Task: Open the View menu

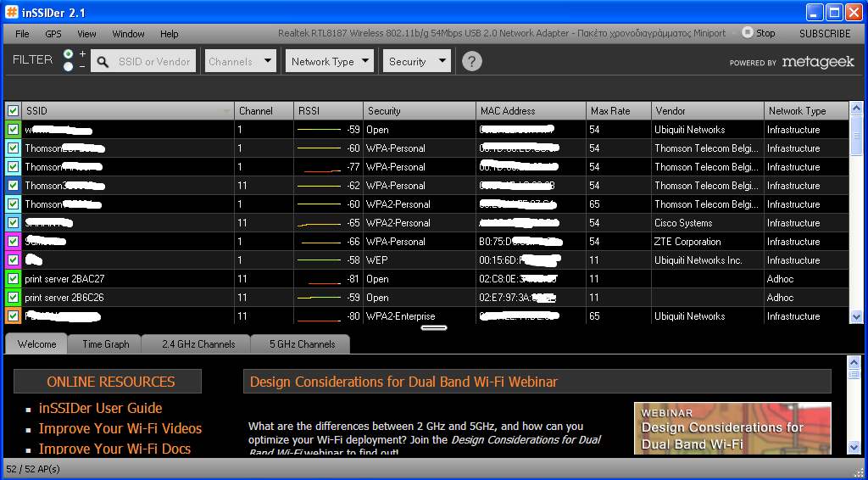Action: [86, 34]
